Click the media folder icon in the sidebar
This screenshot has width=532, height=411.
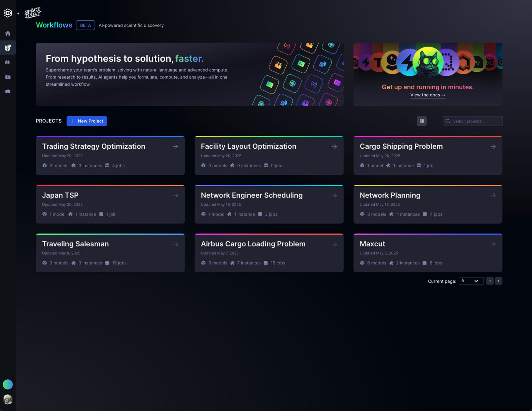[x=8, y=77]
